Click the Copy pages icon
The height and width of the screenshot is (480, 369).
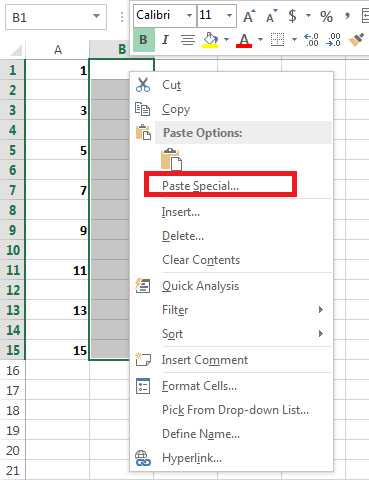142,109
